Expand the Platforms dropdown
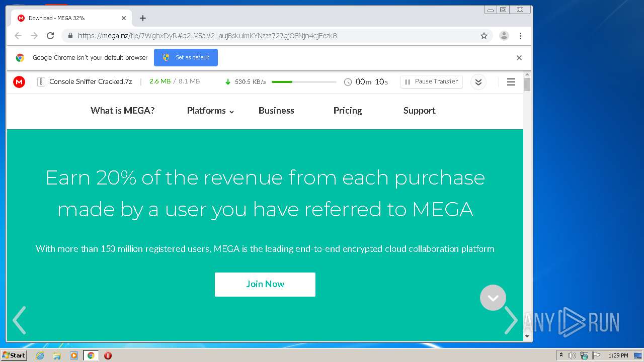This screenshot has width=644, height=362. tap(210, 111)
